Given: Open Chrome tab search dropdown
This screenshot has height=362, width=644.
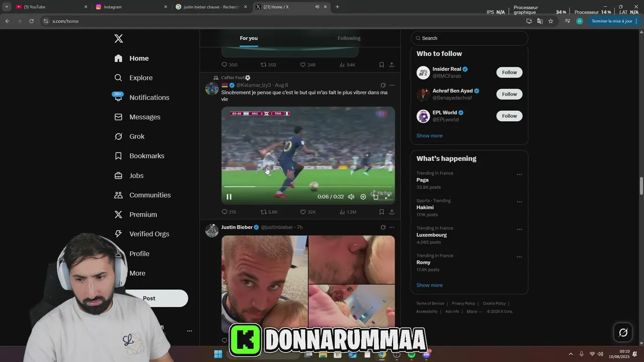Looking at the screenshot, I should [7, 7].
